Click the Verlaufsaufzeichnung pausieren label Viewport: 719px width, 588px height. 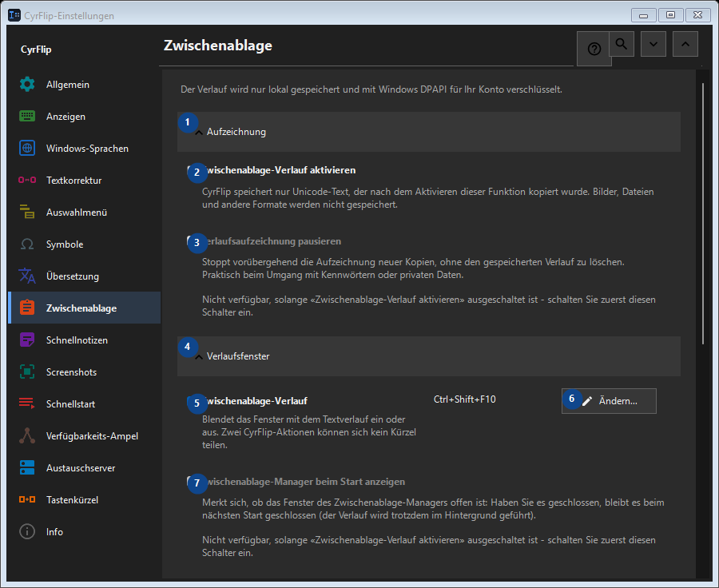point(272,241)
